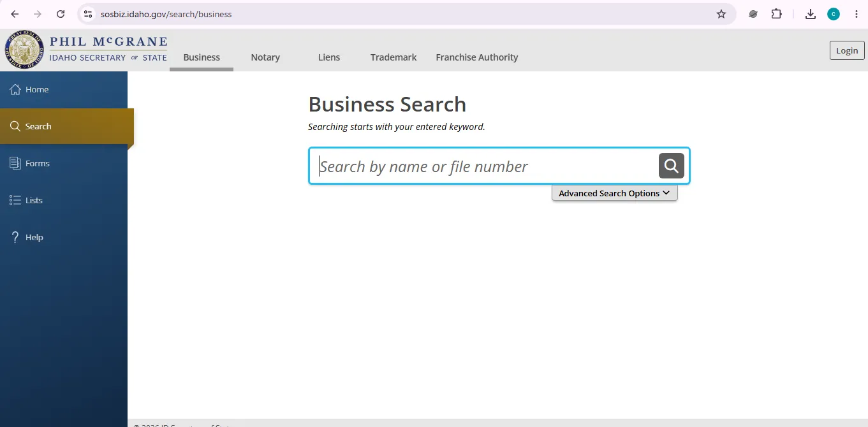Switch to the Liens tab
868x427 pixels.
click(x=329, y=57)
